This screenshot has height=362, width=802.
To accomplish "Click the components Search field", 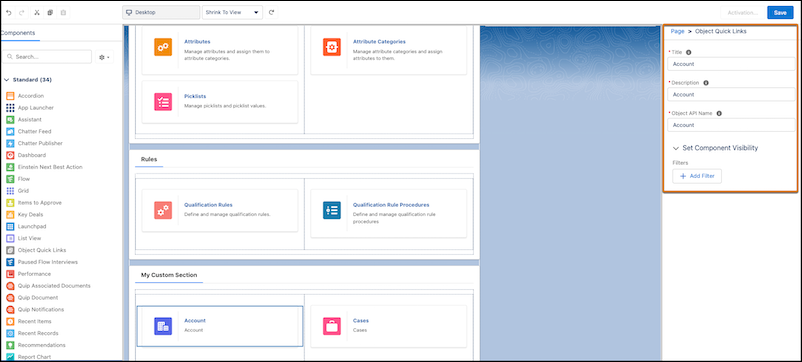I will click(47, 57).
